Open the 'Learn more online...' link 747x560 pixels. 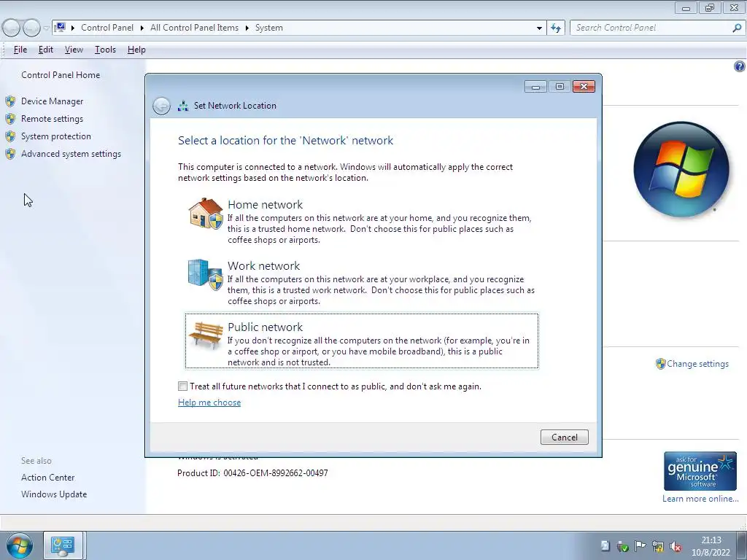tap(700, 499)
